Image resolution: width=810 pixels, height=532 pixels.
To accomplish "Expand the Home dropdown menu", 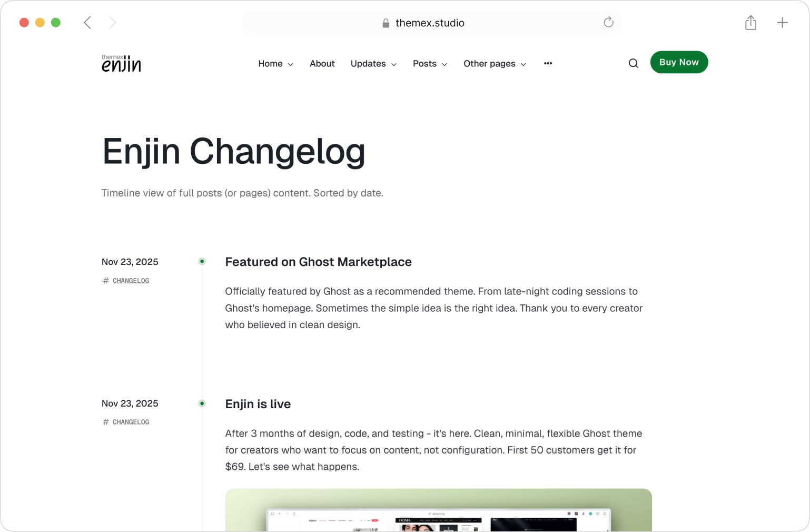I will (275, 64).
